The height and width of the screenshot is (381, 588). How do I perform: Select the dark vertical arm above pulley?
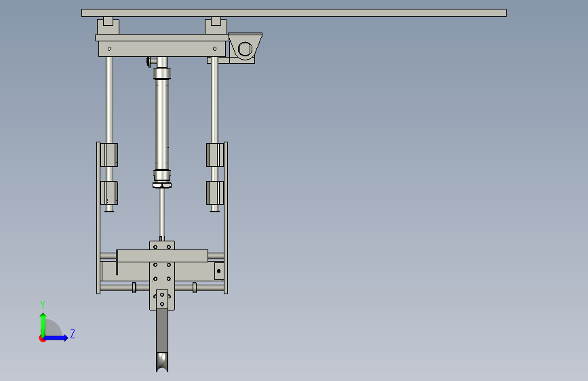coord(162,331)
